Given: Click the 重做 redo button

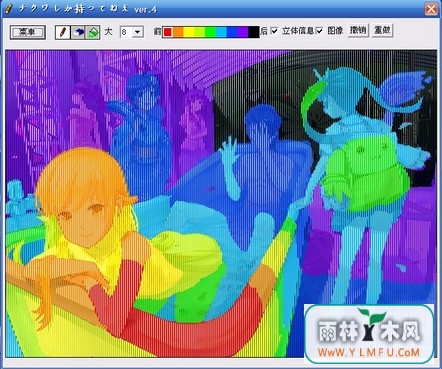Looking at the screenshot, I should coord(382,31).
